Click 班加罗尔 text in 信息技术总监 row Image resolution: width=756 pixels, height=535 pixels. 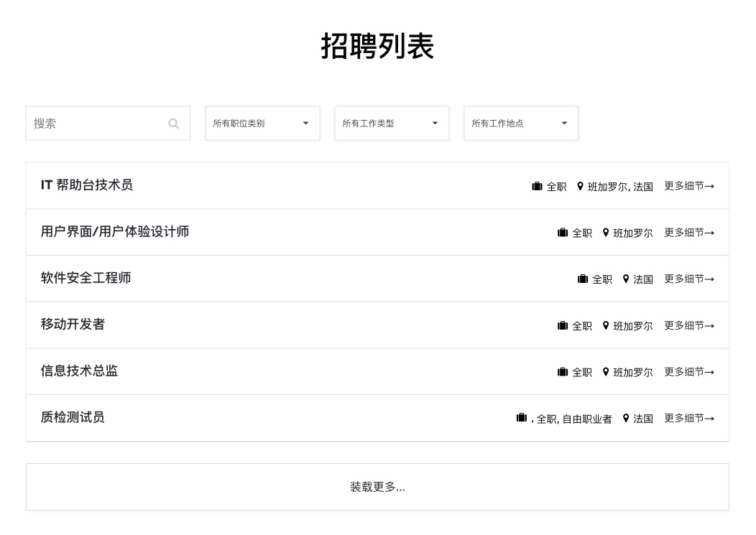633,373
